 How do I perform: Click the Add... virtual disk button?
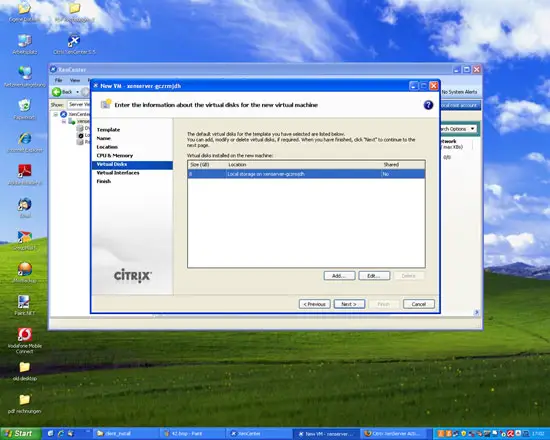pos(339,276)
